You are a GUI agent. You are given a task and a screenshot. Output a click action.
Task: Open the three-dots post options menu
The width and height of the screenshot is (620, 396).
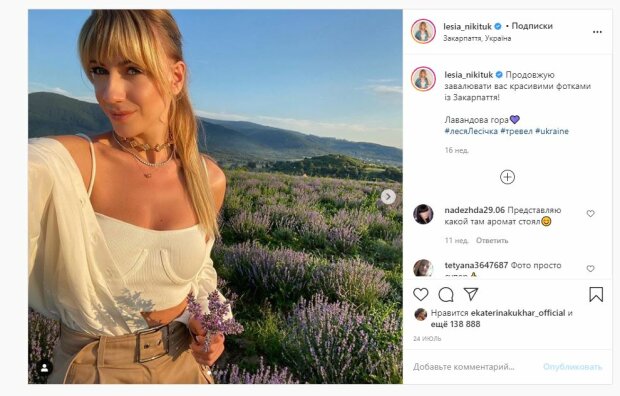coord(597,32)
